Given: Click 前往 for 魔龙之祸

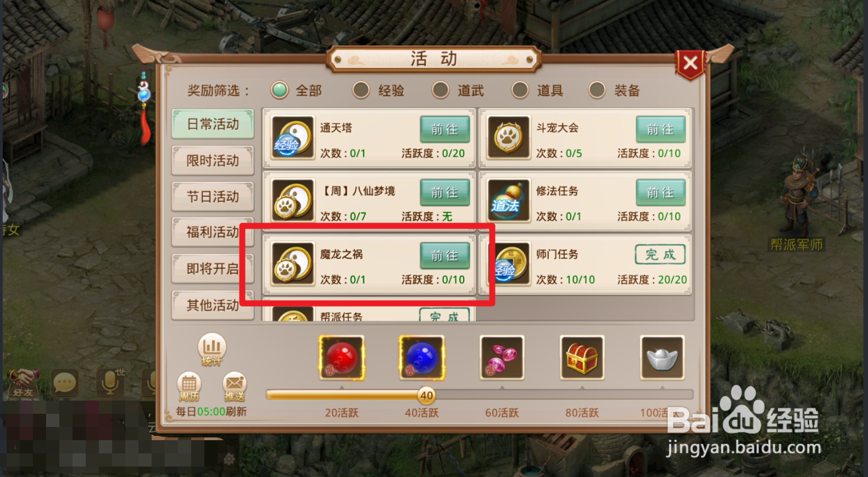Looking at the screenshot, I should tap(445, 256).
